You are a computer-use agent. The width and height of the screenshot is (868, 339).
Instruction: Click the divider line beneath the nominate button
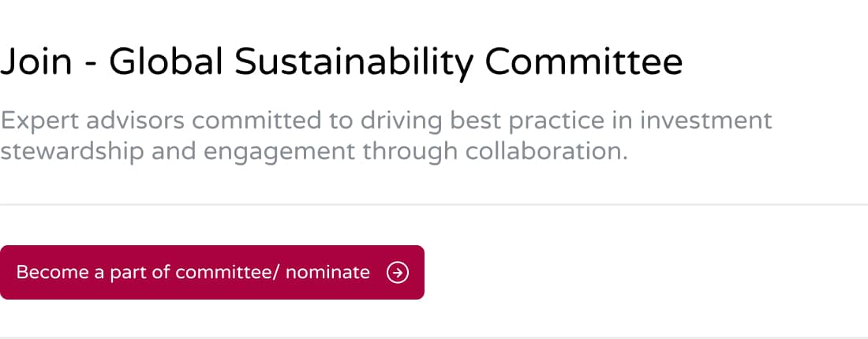[x=434, y=337]
